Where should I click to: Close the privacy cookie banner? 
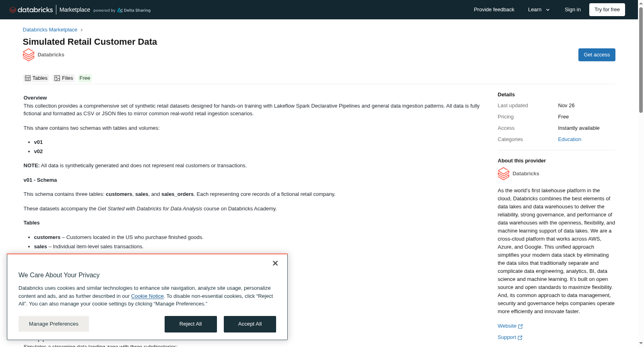pyautogui.click(x=275, y=263)
